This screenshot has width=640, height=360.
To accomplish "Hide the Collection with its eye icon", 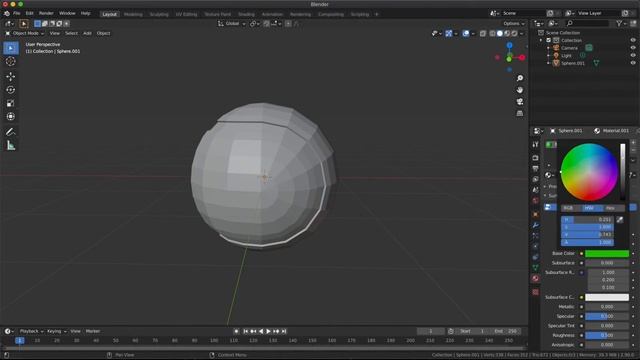I will tap(633, 40).
